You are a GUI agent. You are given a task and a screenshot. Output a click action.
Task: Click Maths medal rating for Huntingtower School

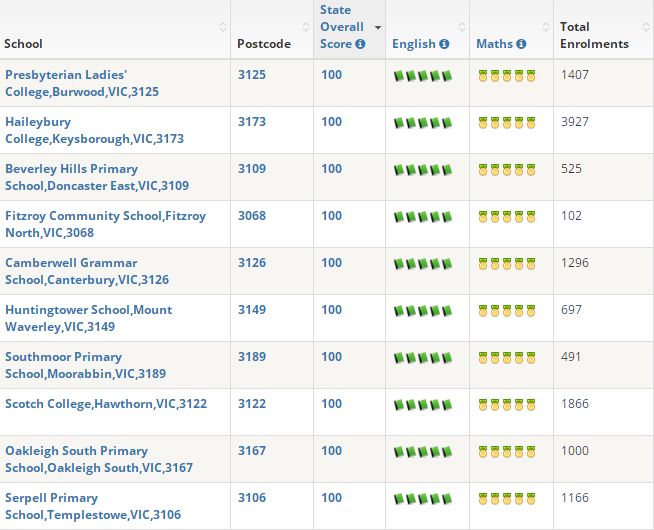click(507, 311)
